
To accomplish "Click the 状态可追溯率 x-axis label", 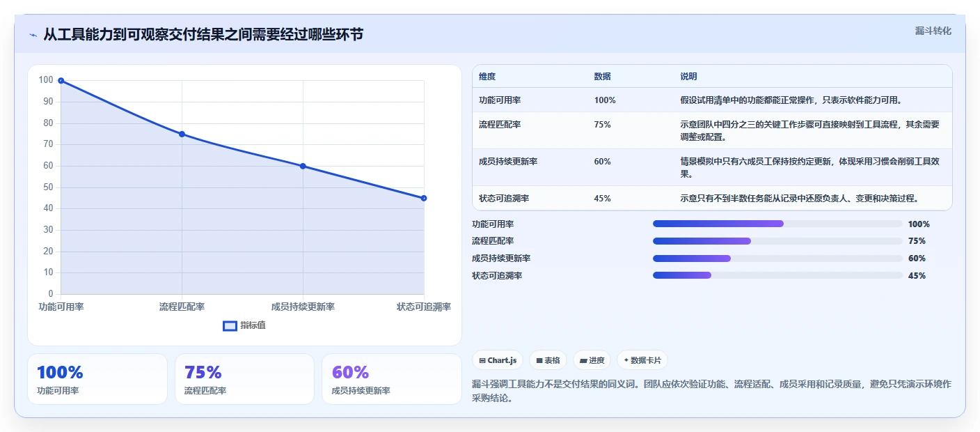I will [424, 307].
